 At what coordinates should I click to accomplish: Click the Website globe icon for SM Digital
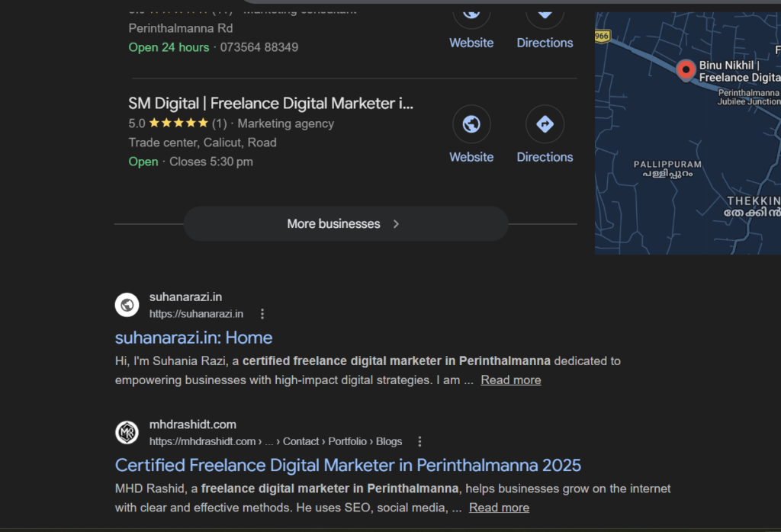[x=471, y=123]
